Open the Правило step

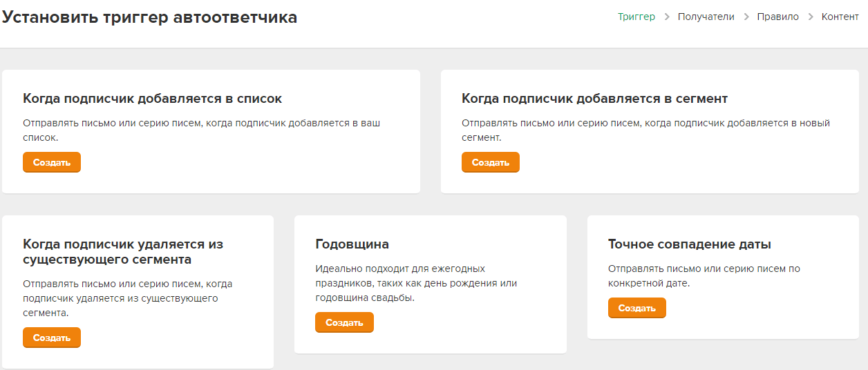pyautogui.click(x=777, y=17)
